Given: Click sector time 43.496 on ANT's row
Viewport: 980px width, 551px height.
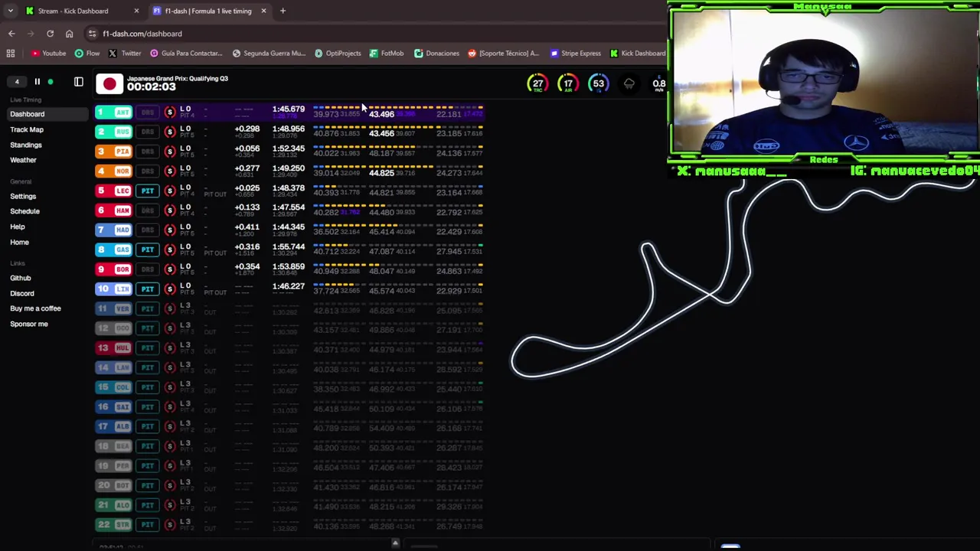Looking at the screenshot, I should click(381, 114).
